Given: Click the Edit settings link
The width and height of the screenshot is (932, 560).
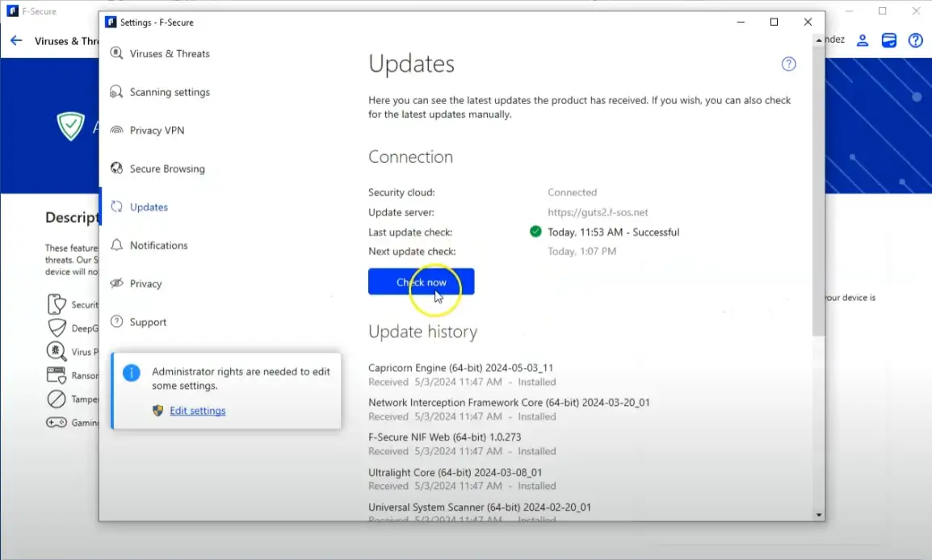Looking at the screenshot, I should pyautogui.click(x=197, y=411).
